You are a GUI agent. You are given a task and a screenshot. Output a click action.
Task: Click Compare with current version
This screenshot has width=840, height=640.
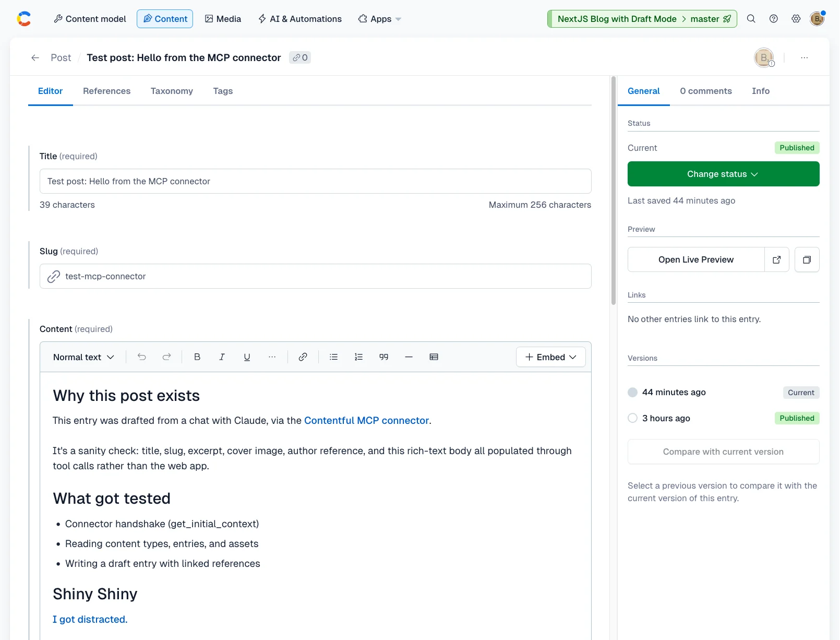click(x=724, y=452)
